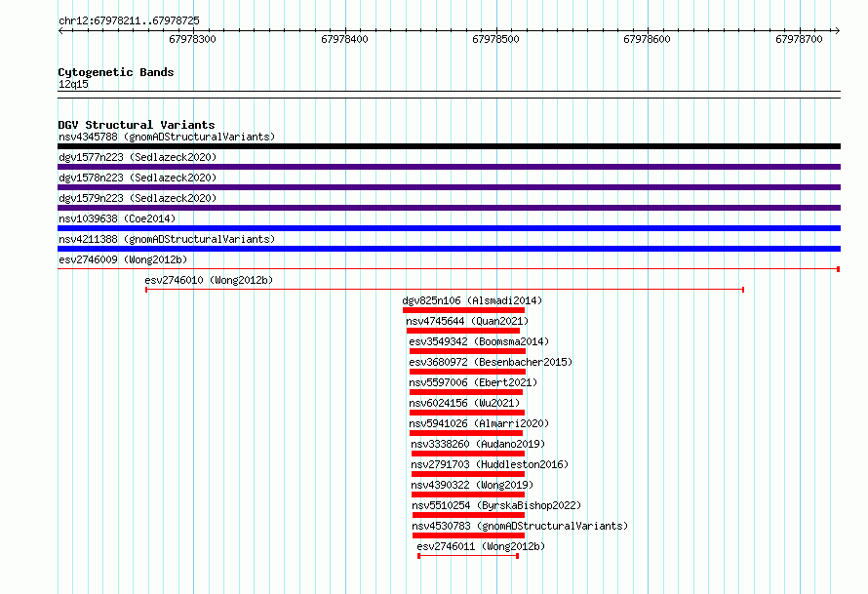Open esv2746011 (Wong2012b) label

(x=481, y=546)
